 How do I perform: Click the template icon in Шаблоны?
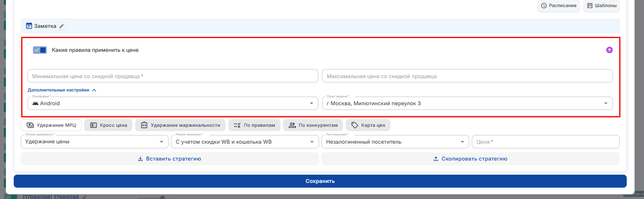point(590,5)
